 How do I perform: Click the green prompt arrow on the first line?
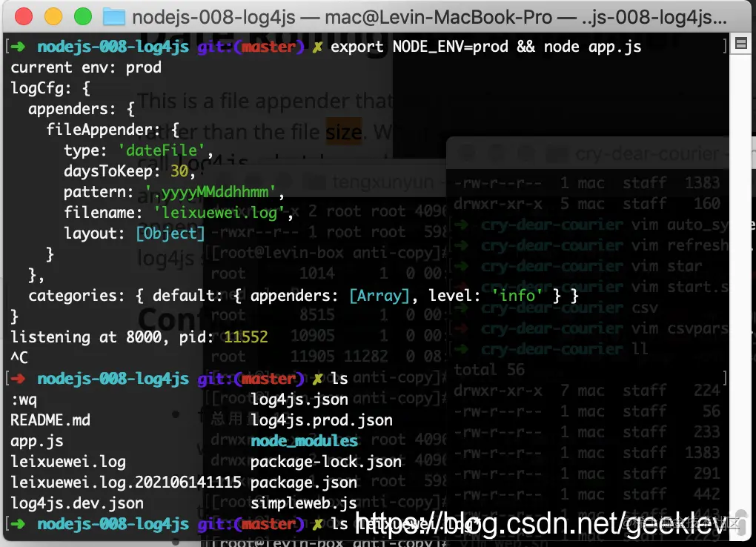pos(18,47)
